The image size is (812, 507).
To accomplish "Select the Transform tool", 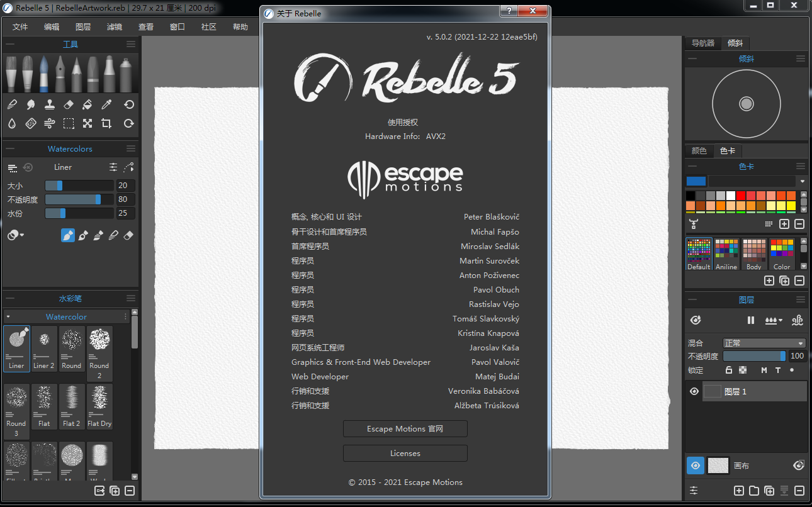I will tap(87, 123).
